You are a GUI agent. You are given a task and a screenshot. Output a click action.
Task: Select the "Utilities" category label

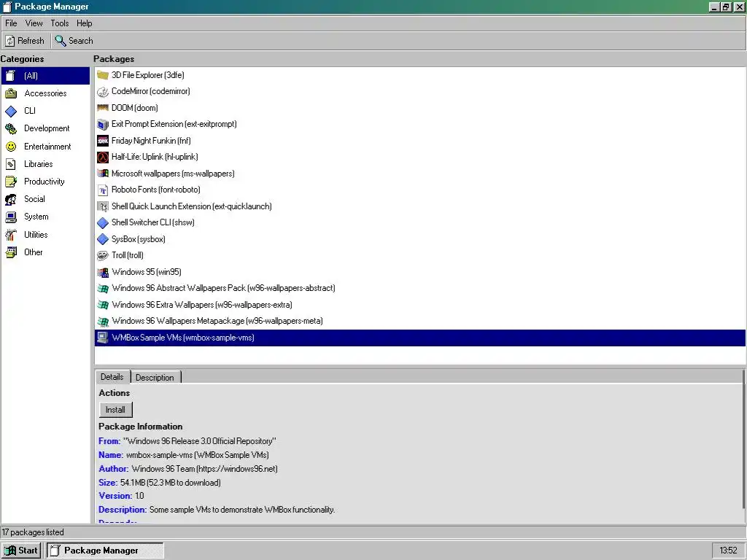click(36, 235)
